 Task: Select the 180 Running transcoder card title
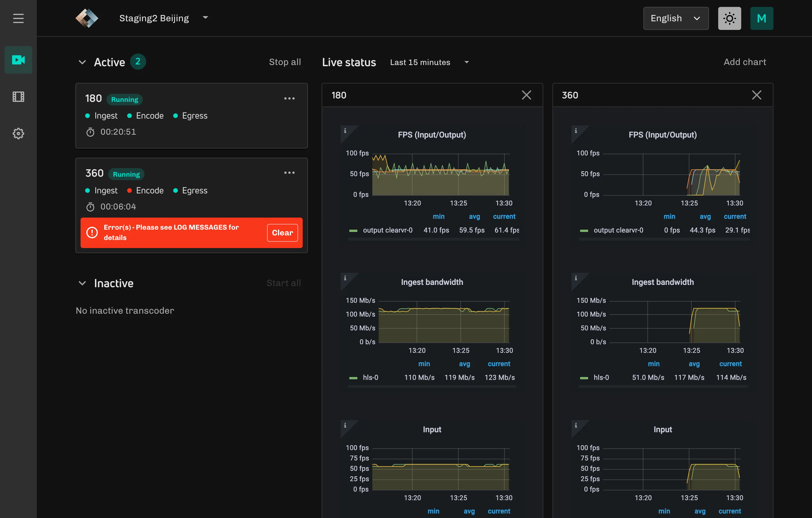pos(94,98)
